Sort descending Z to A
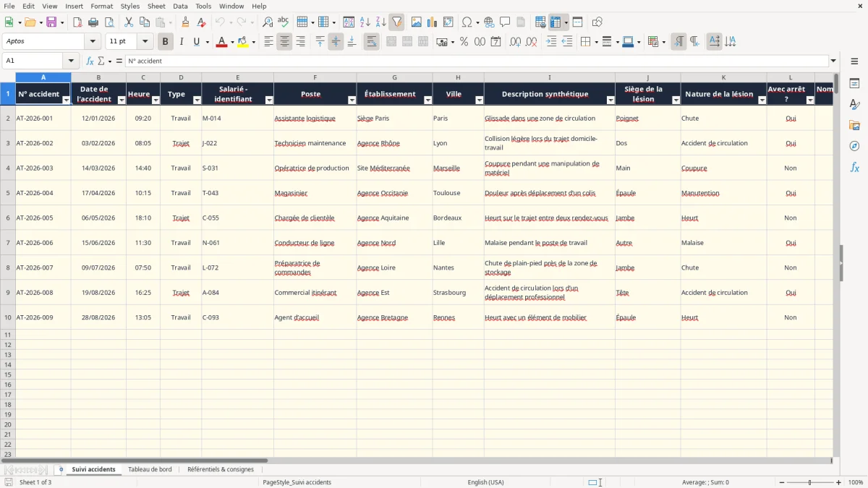 (x=380, y=22)
